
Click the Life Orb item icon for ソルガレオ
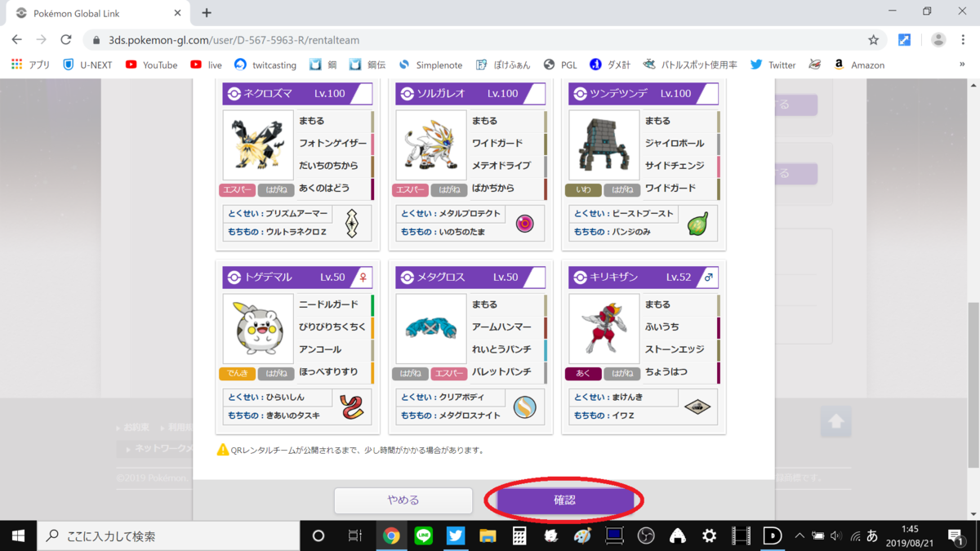(524, 223)
